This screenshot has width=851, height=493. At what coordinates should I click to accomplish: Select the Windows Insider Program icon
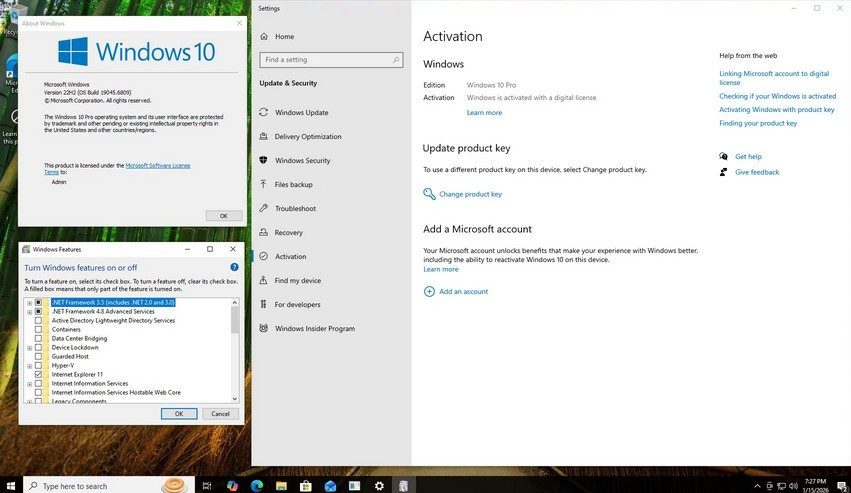[x=264, y=328]
